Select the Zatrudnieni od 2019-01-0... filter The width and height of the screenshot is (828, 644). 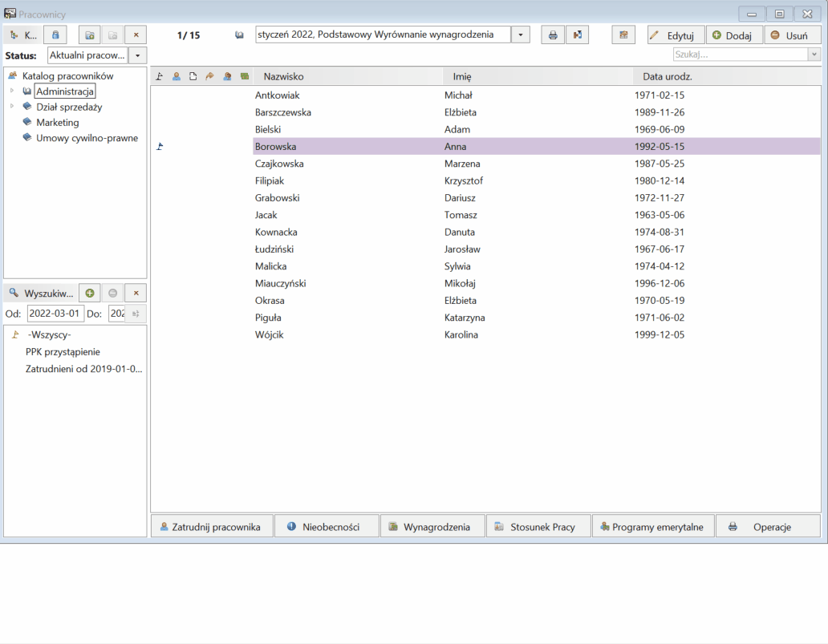[84, 368]
